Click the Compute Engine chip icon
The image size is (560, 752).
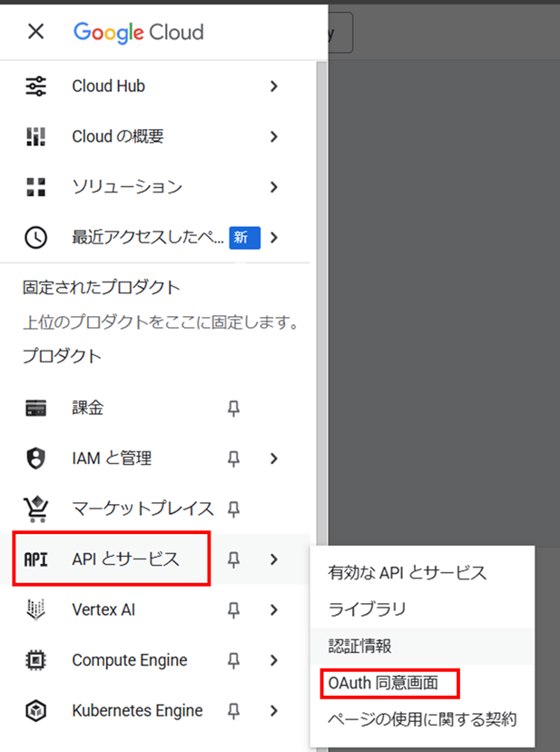click(36, 660)
